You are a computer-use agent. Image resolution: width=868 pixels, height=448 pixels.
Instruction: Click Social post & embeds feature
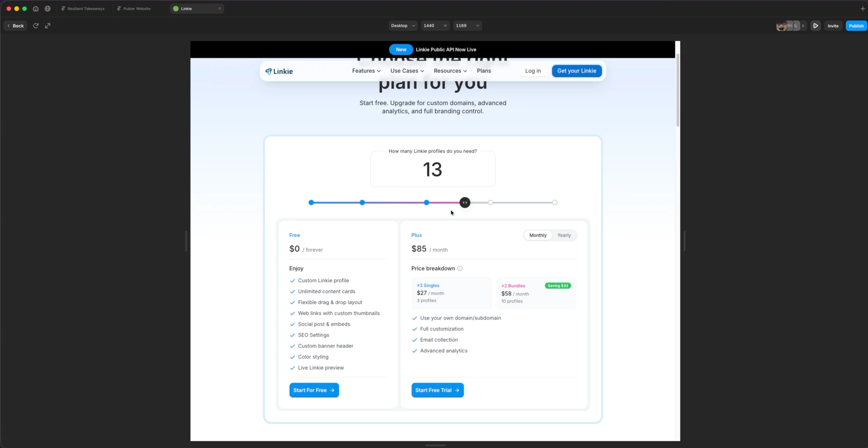coord(324,324)
